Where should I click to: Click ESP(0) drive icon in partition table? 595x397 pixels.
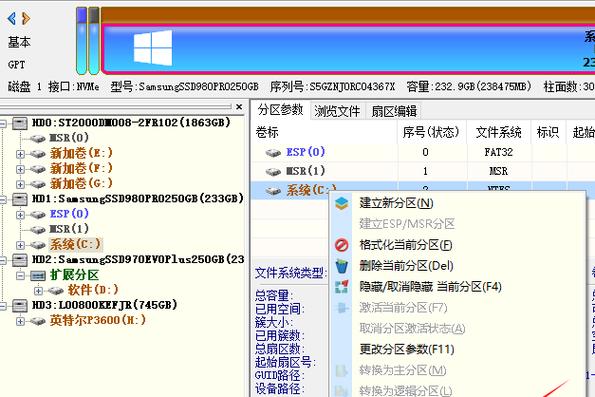coord(273,153)
